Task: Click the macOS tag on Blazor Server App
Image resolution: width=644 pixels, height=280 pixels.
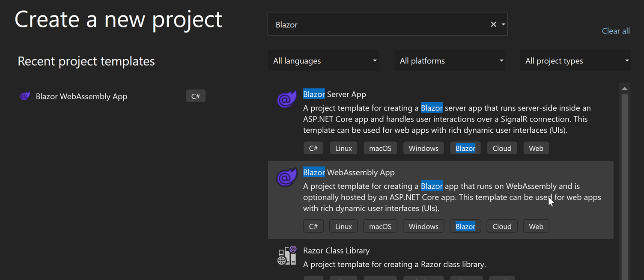Action: (380, 148)
